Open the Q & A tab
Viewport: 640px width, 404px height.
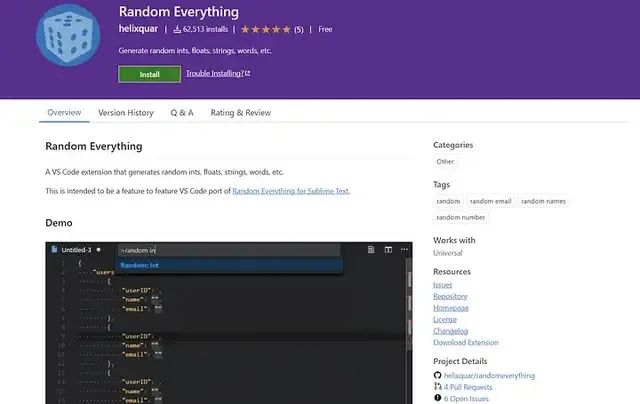click(182, 113)
